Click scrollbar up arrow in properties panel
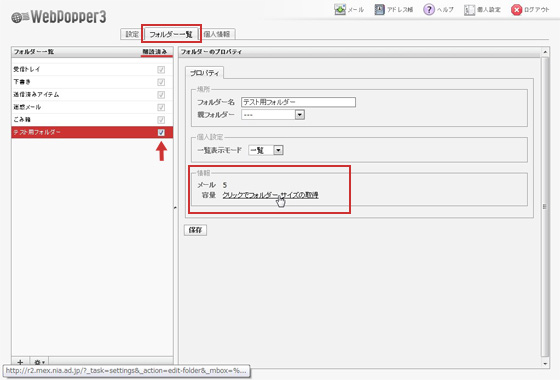Image resolution: width=560 pixels, height=380 pixels. pos(545,52)
